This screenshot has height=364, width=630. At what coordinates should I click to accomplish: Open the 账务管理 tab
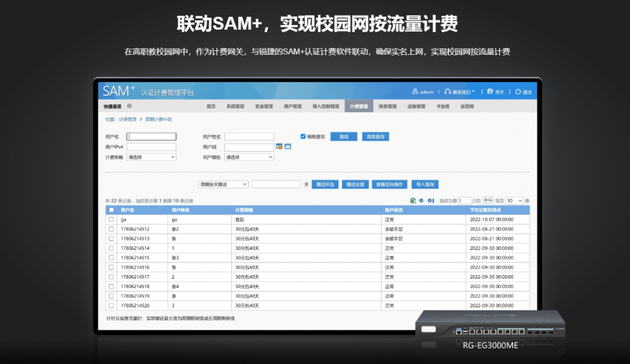(x=387, y=106)
